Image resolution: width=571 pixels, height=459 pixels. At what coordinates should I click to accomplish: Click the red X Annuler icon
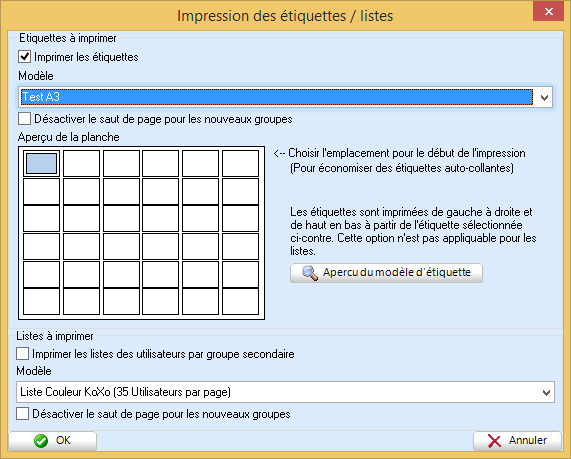[494, 440]
